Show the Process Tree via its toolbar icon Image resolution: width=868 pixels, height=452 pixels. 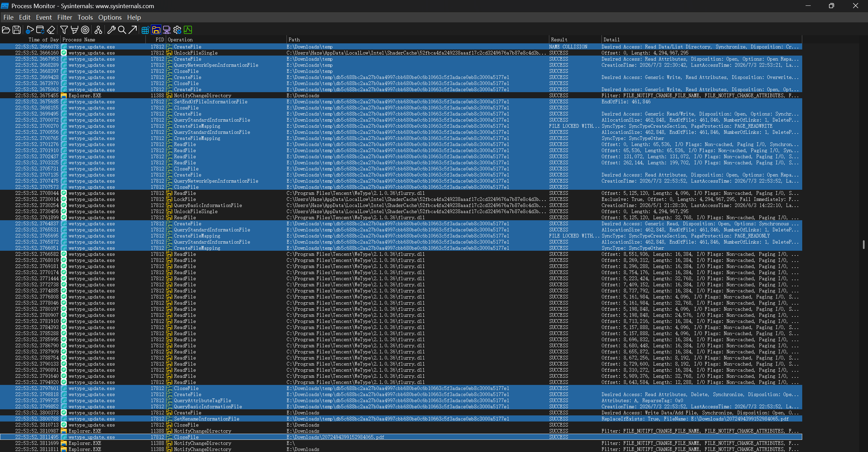[98, 30]
